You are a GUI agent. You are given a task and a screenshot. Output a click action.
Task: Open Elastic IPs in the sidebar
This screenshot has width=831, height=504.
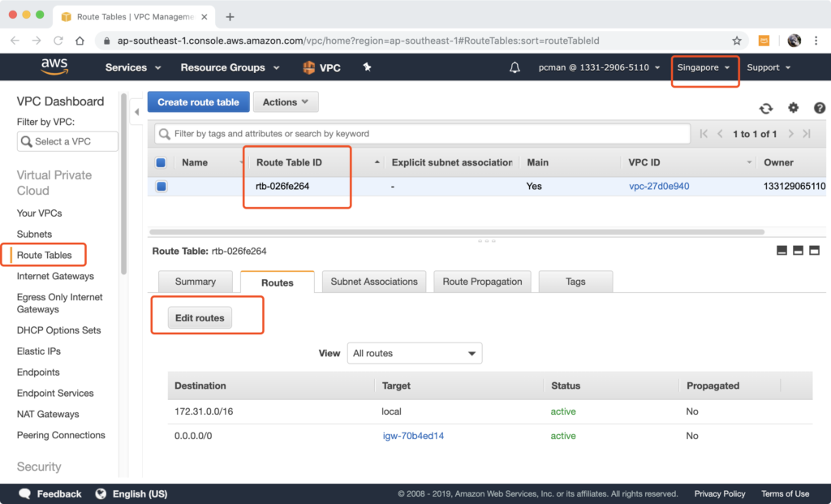[39, 351]
